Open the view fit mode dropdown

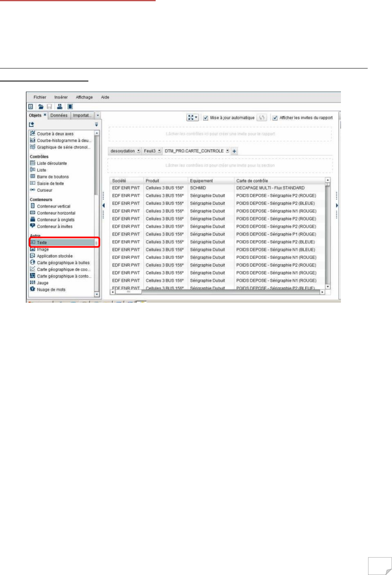point(193,118)
